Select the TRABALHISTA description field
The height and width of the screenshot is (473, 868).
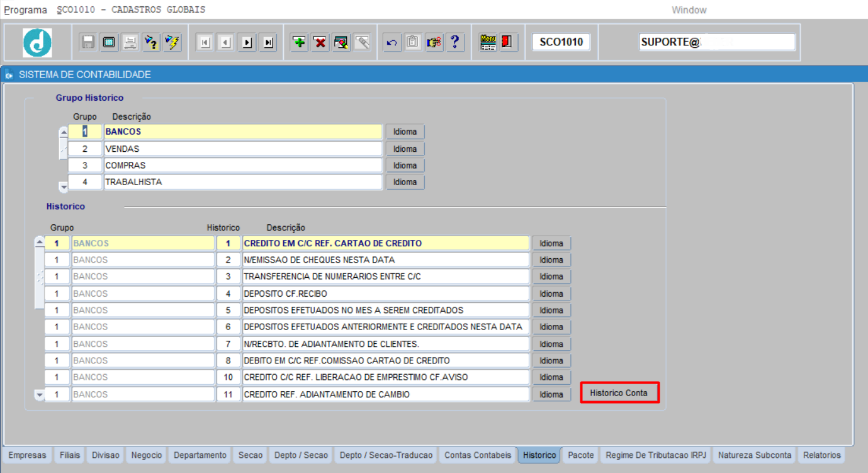[243, 182]
